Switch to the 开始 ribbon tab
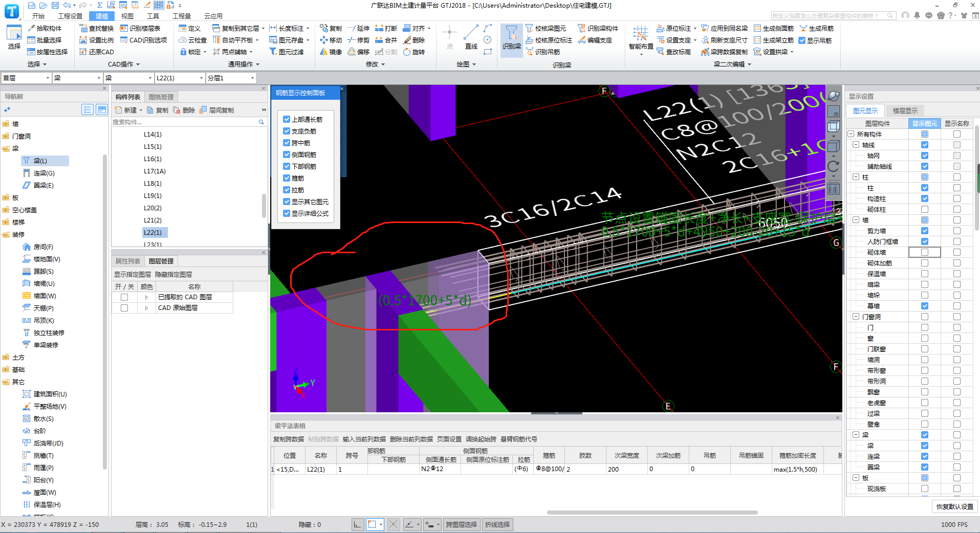The width and height of the screenshot is (980, 533). pos(38,16)
